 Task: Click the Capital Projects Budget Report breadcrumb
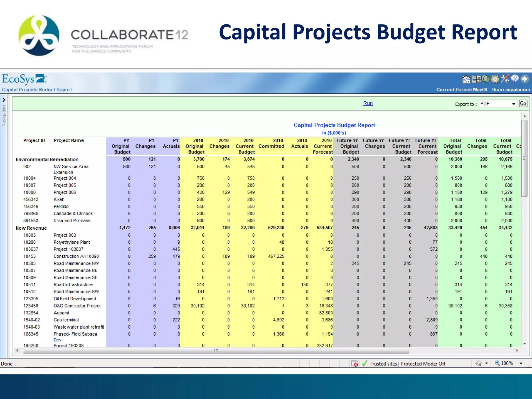(x=37, y=90)
